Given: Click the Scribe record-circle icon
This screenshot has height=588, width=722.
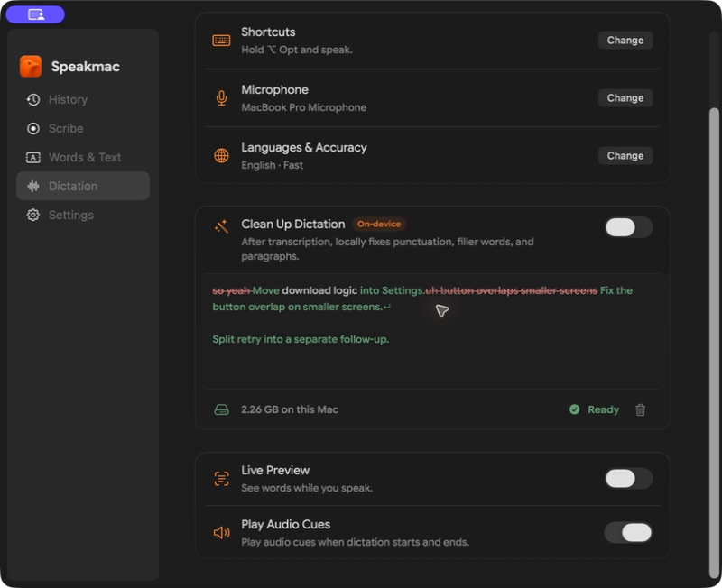Looking at the screenshot, I should pos(33,128).
